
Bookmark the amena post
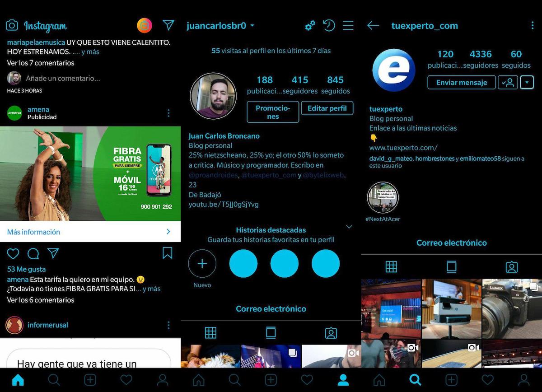pyautogui.click(x=167, y=253)
